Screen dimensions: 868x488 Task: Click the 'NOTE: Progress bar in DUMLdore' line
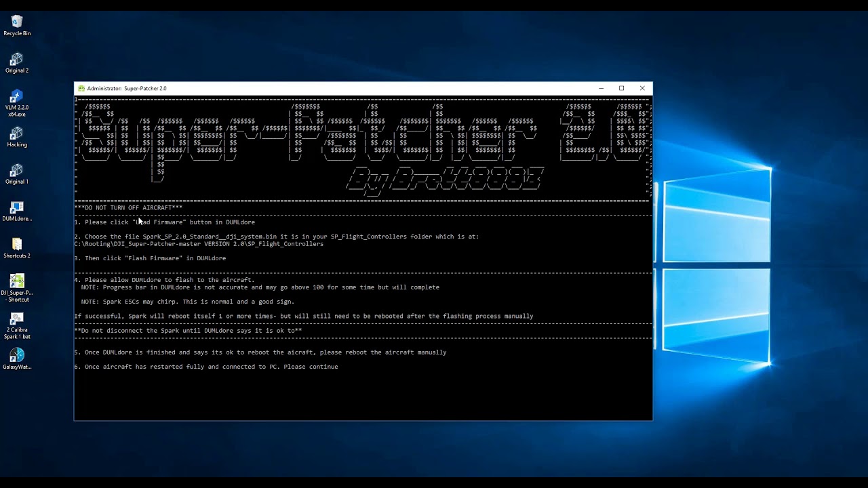tap(260, 287)
